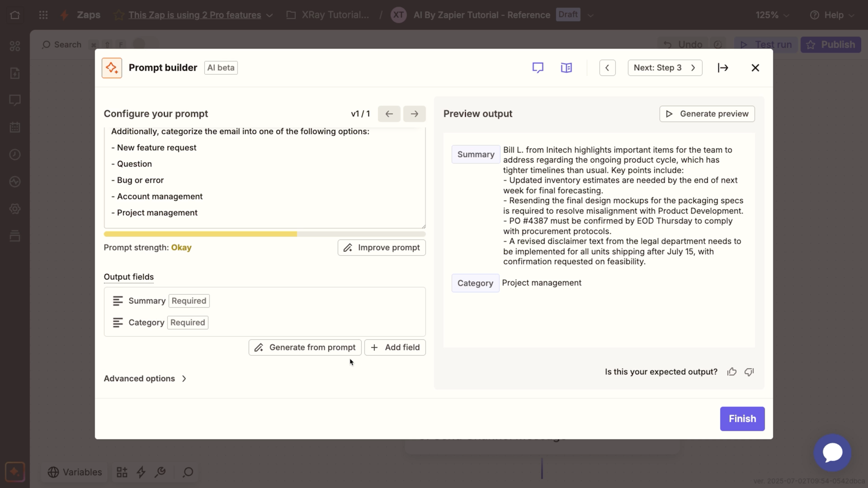Open Zap history via the clock sidebar icon
This screenshot has width=868, height=488.
click(15, 154)
